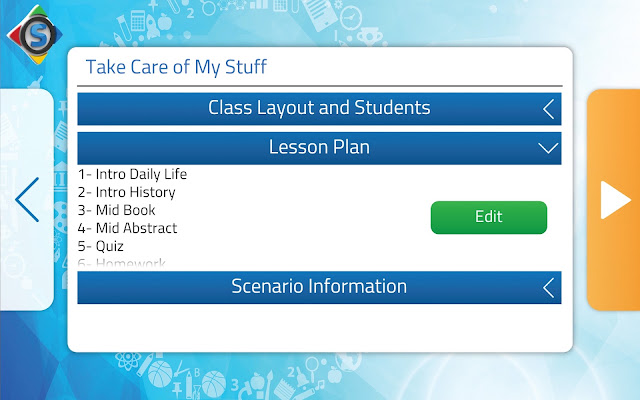Click the orange next panel on right

(x=613, y=200)
